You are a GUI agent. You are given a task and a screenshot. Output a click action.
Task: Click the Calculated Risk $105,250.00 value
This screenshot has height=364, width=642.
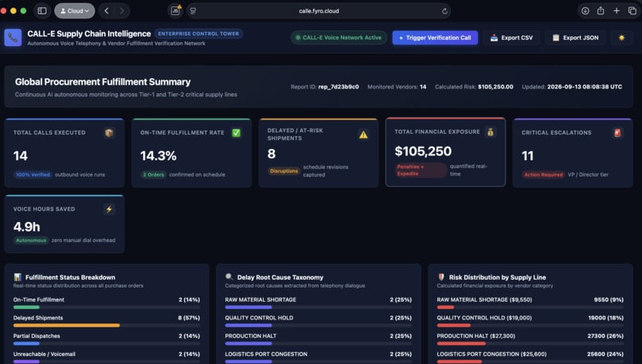pos(495,87)
